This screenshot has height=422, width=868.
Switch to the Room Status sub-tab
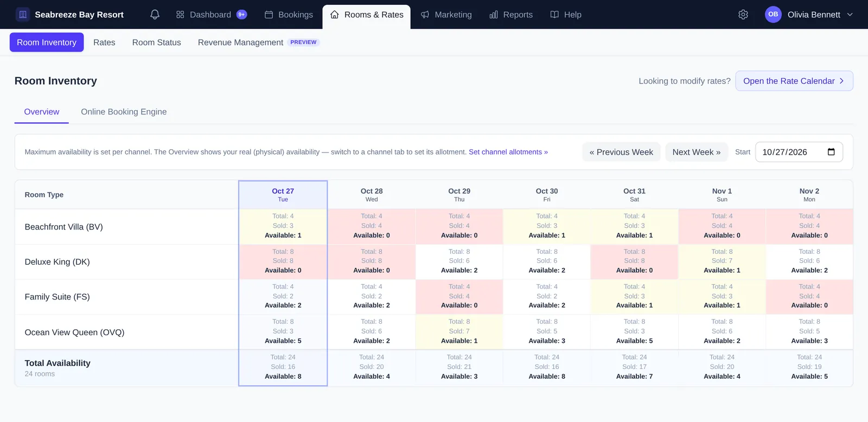pyautogui.click(x=157, y=42)
